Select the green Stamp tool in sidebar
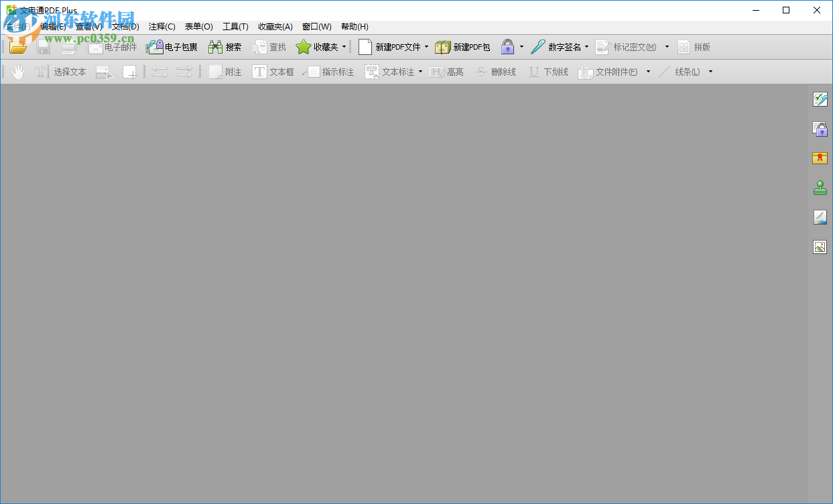Viewport: 833px width, 504px height. coord(820,188)
